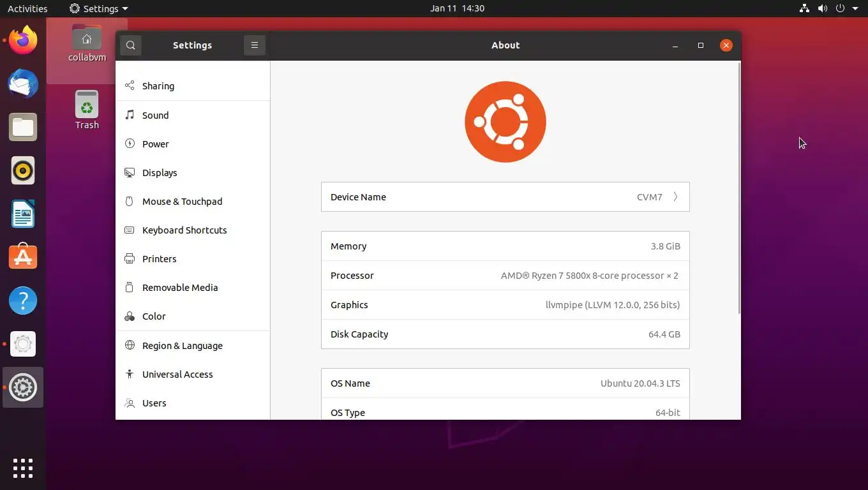Open the Settings app menu in top bar
Image resolution: width=868 pixels, height=490 pixels.
point(98,8)
